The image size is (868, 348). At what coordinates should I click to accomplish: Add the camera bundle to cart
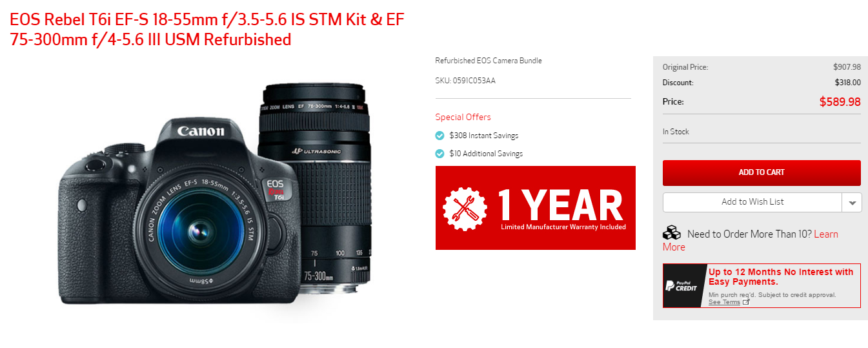(762, 172)
